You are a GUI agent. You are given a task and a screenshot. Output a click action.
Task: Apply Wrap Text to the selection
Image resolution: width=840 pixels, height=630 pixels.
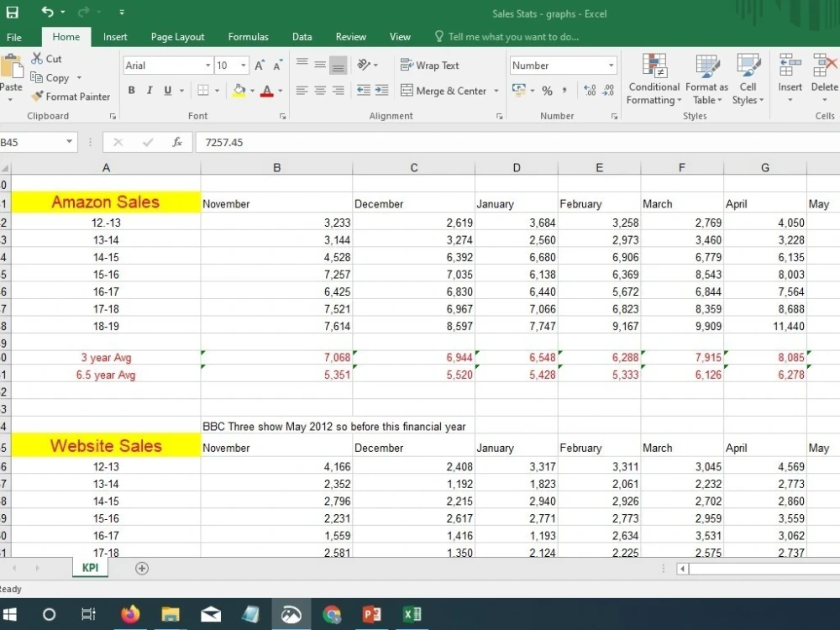point(430,65)
